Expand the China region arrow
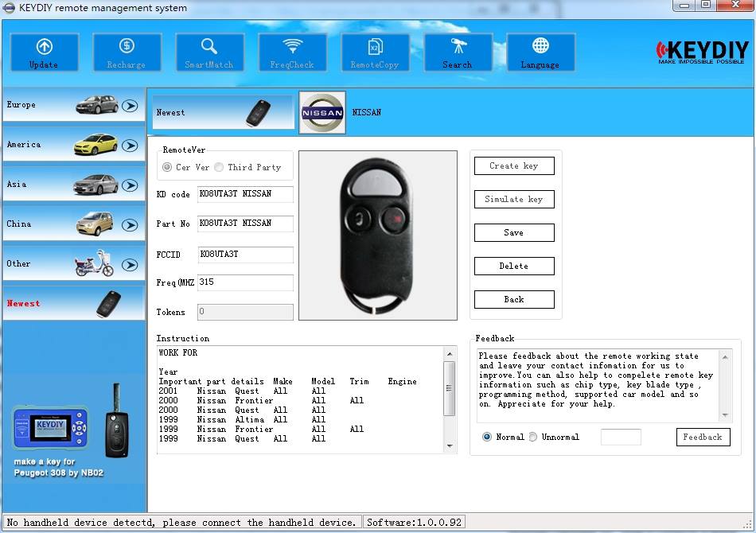This screenshot has width=756, height=533. (130, 224)
